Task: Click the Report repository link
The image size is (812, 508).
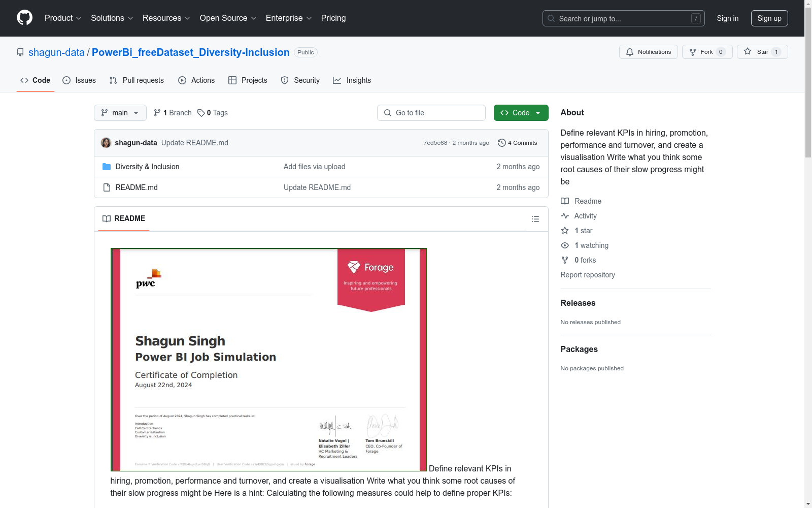Action: click(x=588, y=275)
